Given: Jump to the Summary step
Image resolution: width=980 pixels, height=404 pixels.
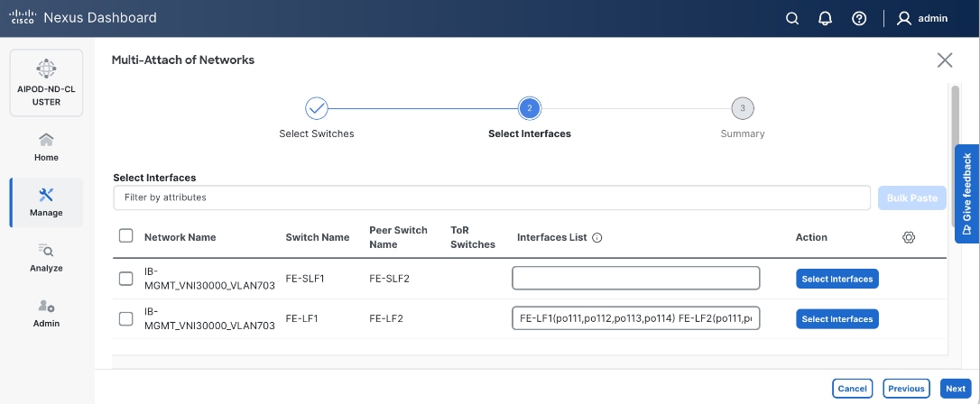Looking at the screenshot, I should click(x=743, y=108).
